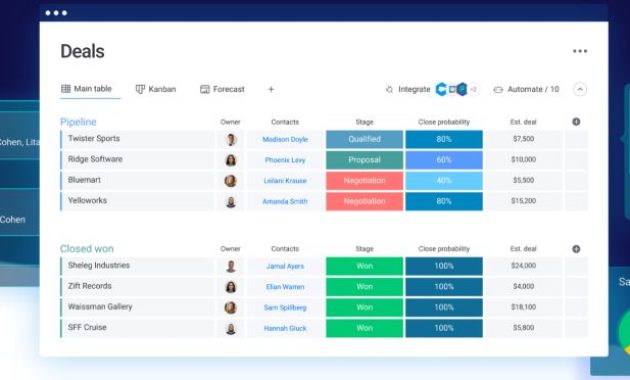The height and width of the screenshot is (380, 630).
Task: Open the Forecast view tab
Action: [x=222, y=89]
